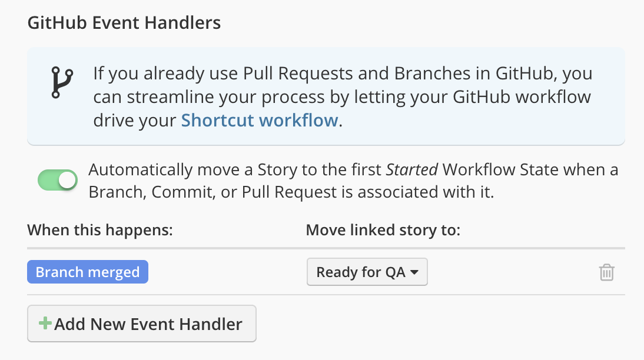Open the Shortcut workflow link
Viewport: 644px width, 360px height.
(x=260, y=120)
